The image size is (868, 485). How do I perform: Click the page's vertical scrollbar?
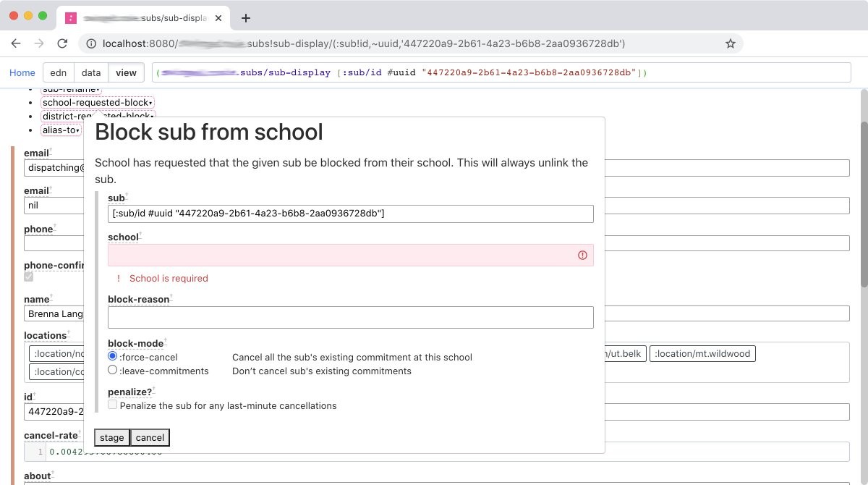point(863,203)
